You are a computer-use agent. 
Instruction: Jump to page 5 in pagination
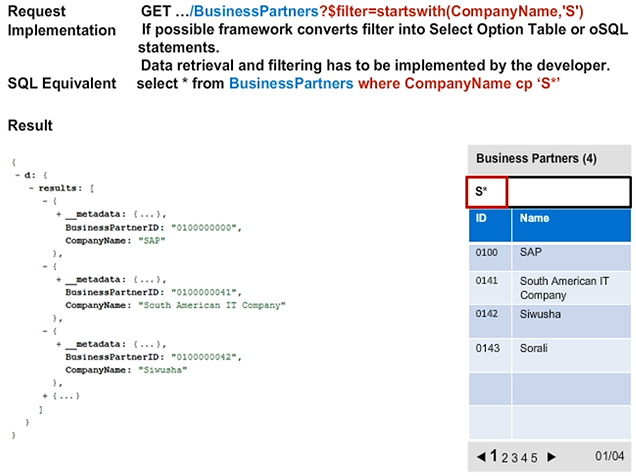point(536,458)
